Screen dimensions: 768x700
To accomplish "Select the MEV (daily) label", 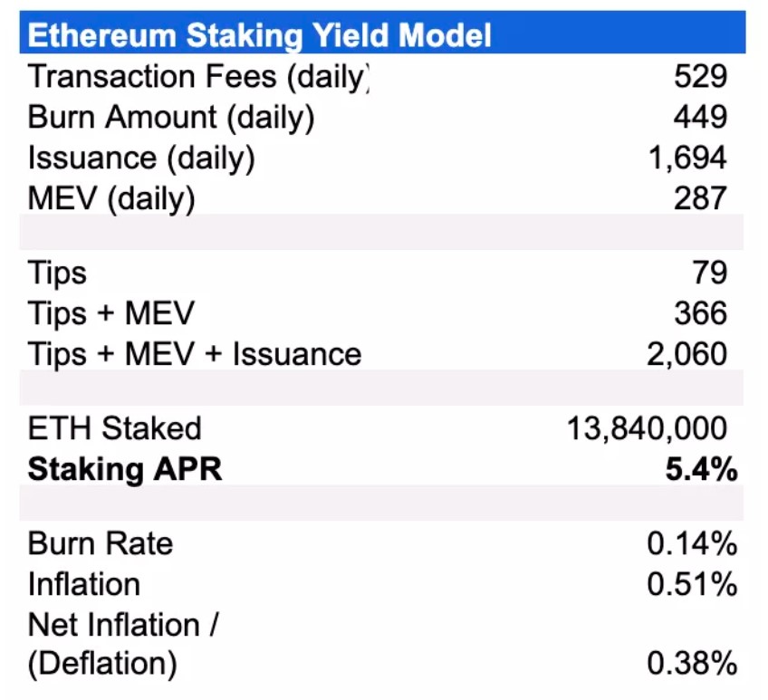I will point(111,199).
